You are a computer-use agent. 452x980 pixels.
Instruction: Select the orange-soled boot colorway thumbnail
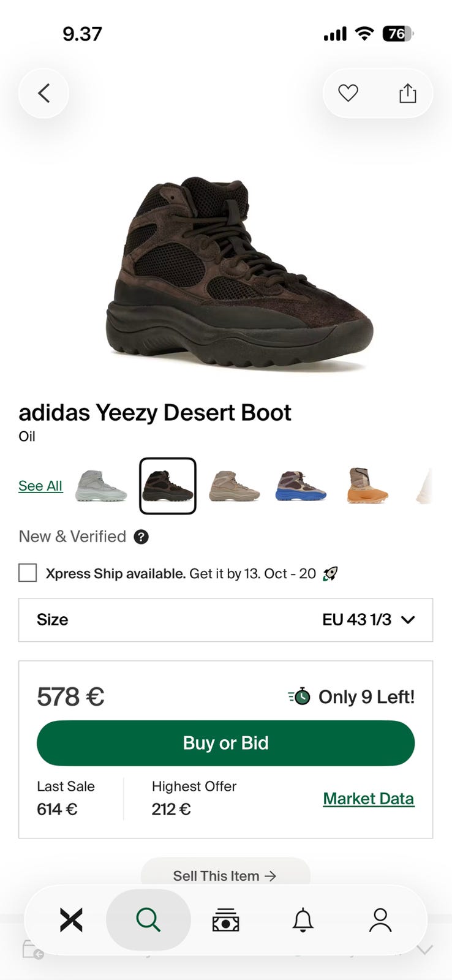[x=367, y=486]
